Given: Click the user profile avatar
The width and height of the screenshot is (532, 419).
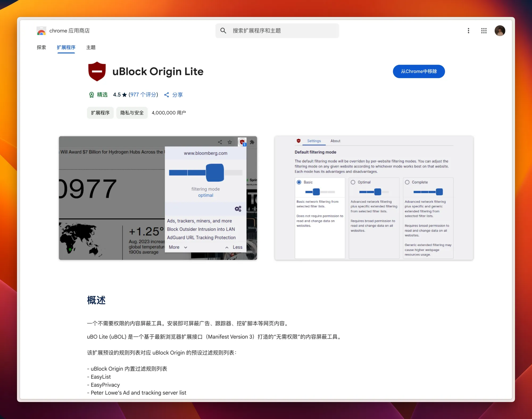Looking at the screenshot, I should (500, 31).
